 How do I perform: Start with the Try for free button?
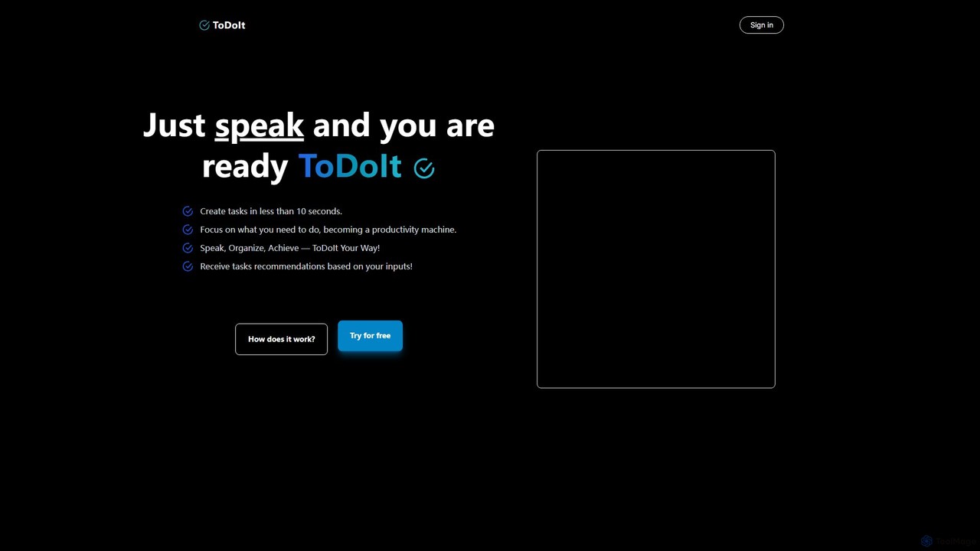(x=370, y=335)
